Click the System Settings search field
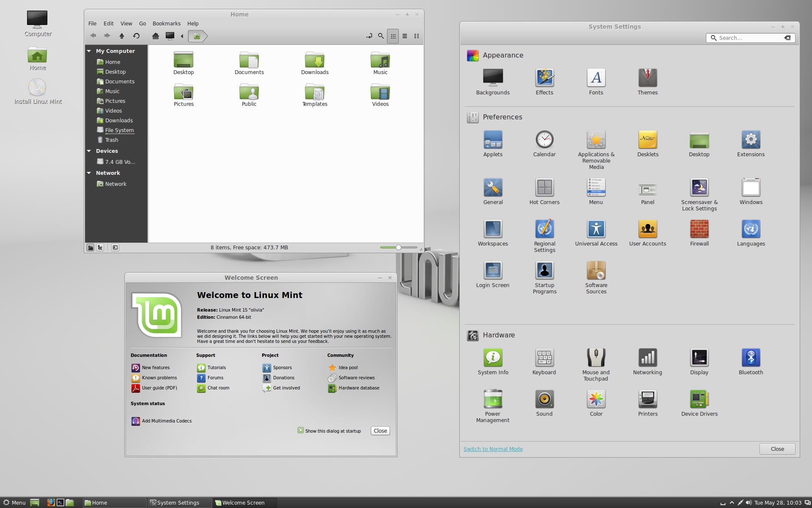812x508 pixels. [x=750, y=38]
